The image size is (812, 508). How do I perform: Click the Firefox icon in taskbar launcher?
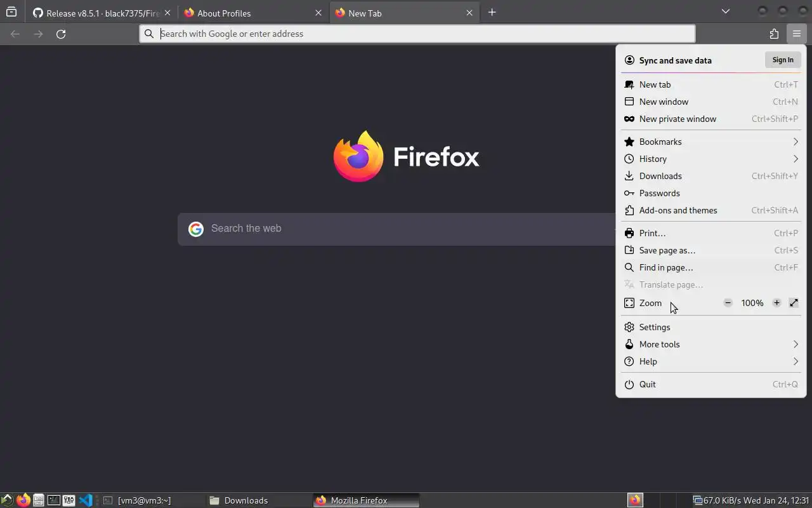(x=23, y=500)
